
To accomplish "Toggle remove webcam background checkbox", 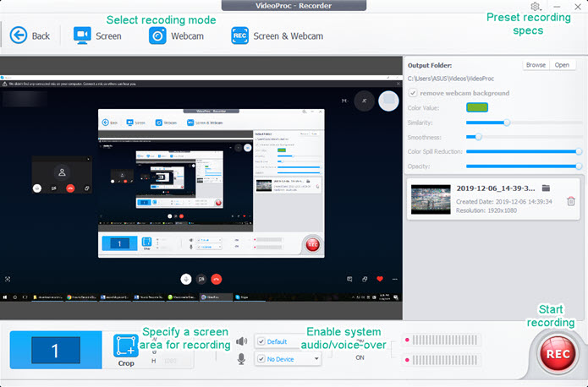I will coord(413,93).
